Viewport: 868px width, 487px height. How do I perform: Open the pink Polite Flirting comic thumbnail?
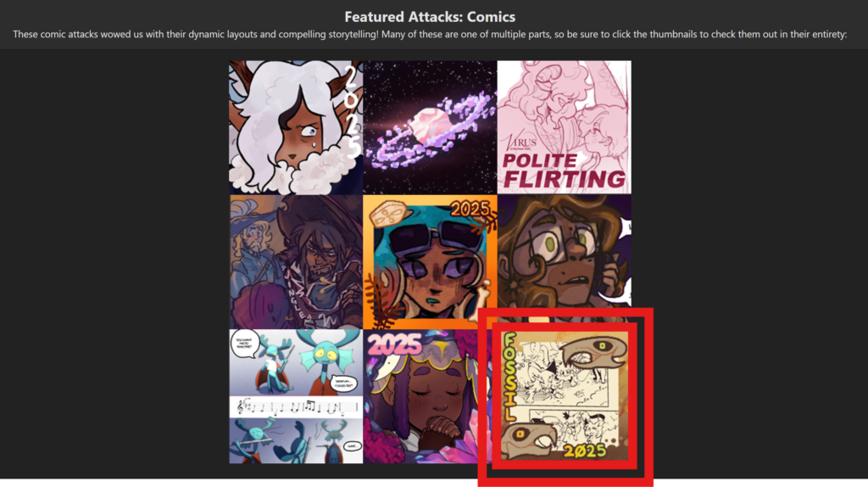tap(564, 127)
